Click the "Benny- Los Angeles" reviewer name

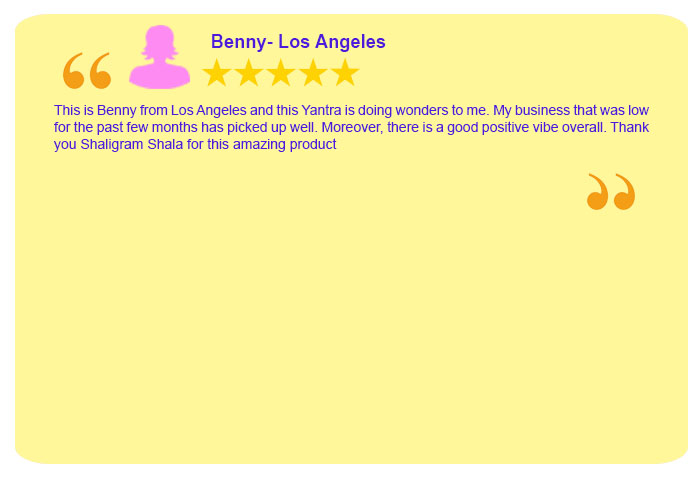(298, 42)
